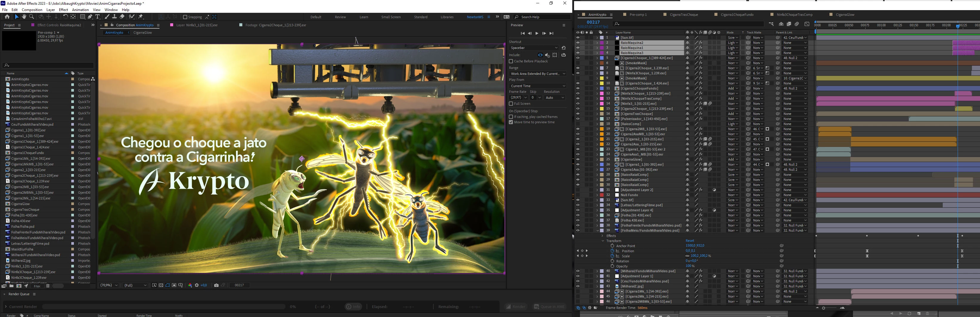Open the Range dropdown in Preview
980x317 pixels.
[x=538, y=73]
